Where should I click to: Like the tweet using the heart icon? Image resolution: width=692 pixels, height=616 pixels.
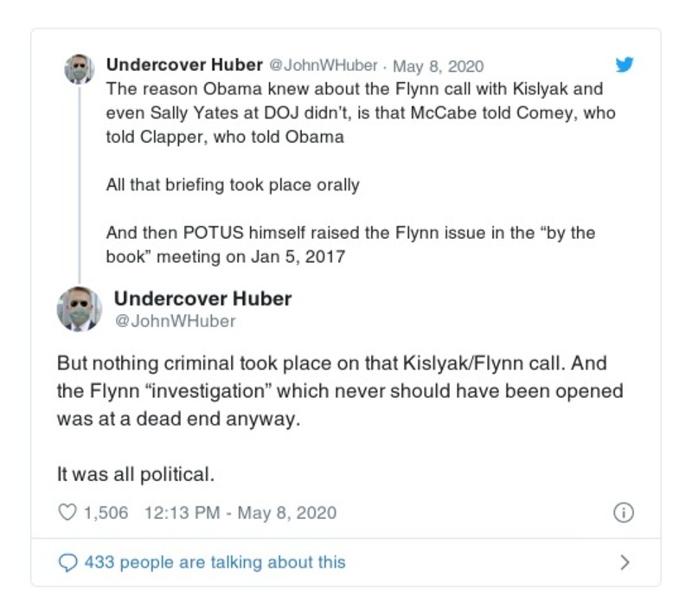tap(67, 513)
